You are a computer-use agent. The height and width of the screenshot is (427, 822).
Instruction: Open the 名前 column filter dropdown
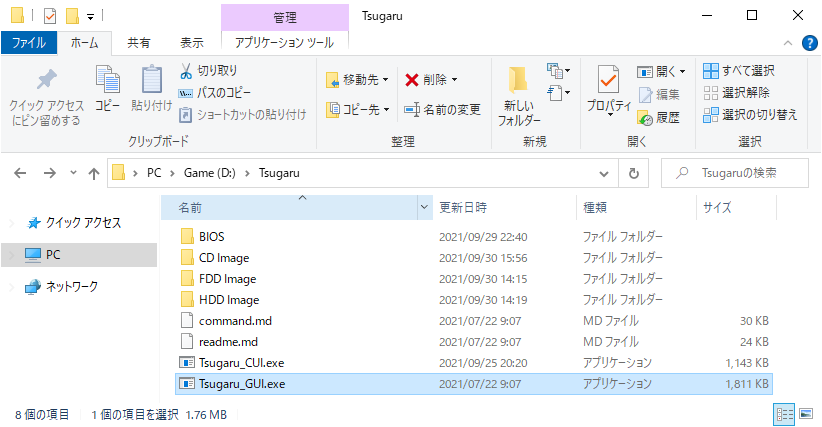click(x=425, y=207)
